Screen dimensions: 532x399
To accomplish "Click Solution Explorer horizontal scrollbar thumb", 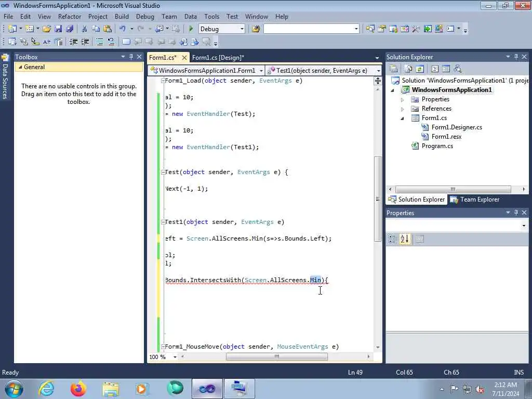I will click(453, 189).
